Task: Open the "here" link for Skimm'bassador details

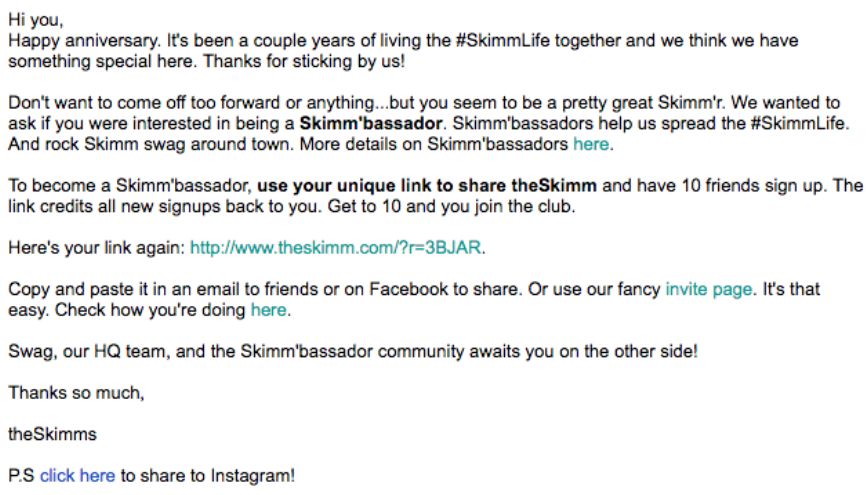Action: tap(590, 144)
